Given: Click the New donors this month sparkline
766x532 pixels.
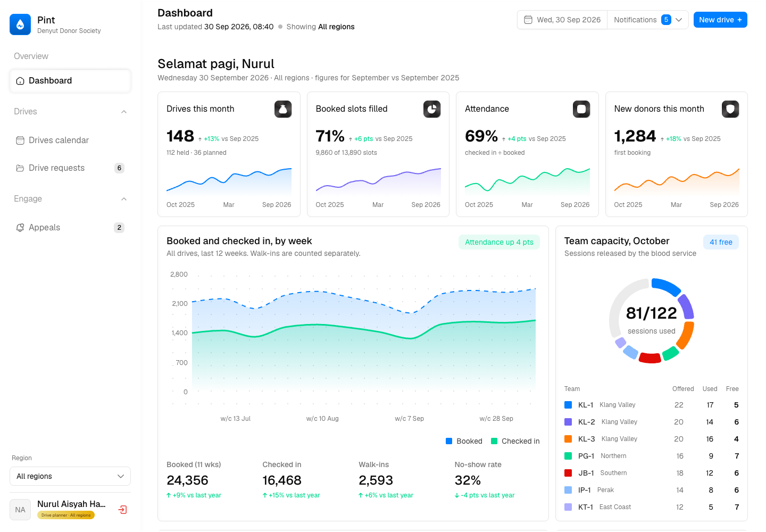Looking at the screenshot, I should pos(677,181).
